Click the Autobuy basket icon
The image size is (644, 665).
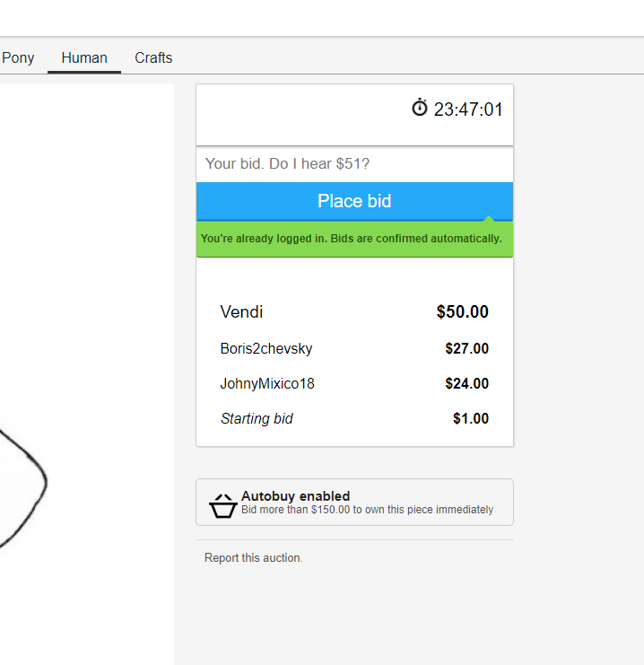tap(222, 506)
